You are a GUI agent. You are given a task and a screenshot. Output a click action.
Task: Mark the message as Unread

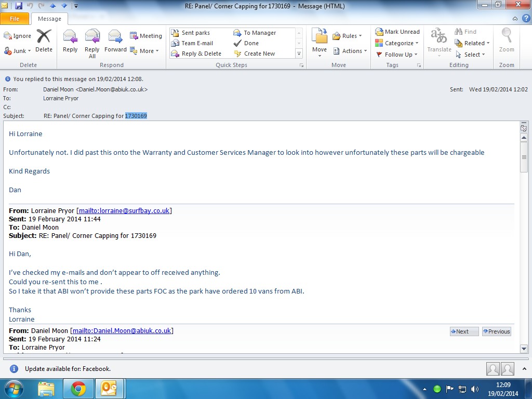coord(397,32)
